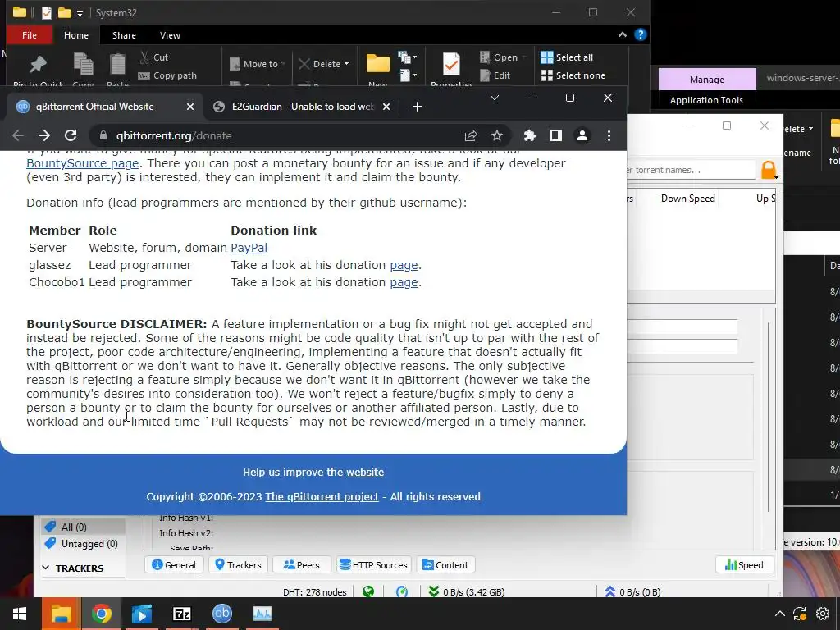Bookmark this page with star icon
Image resolution: width=840 pixels, height=630 pixels.
pyautogui.click(x=497, y=135)
